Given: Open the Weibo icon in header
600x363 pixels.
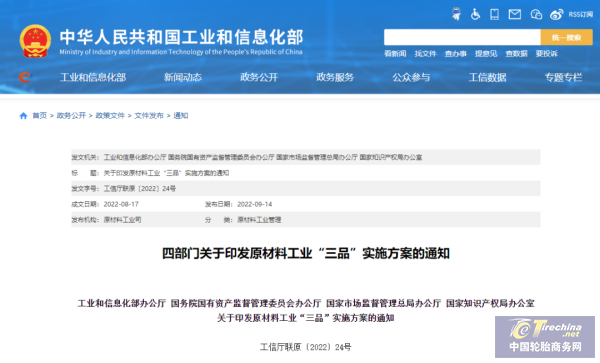Looking at the screenshot, I should [556, 15].
